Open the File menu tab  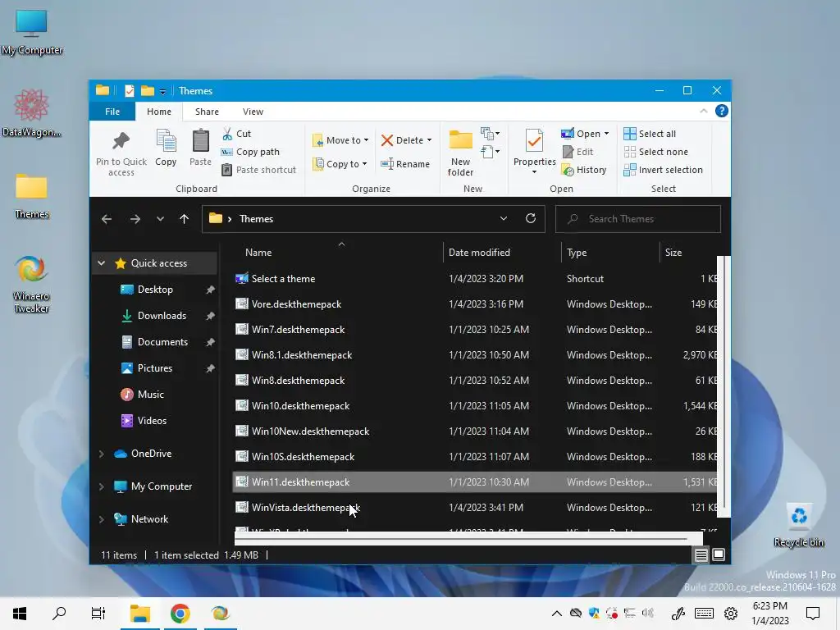(x=112, y=112)
